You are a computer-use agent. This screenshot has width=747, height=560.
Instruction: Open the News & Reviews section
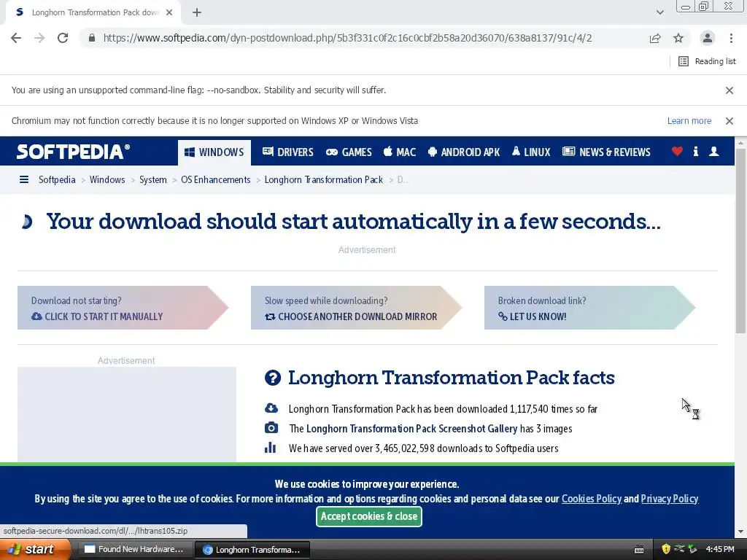coord(606,152)
